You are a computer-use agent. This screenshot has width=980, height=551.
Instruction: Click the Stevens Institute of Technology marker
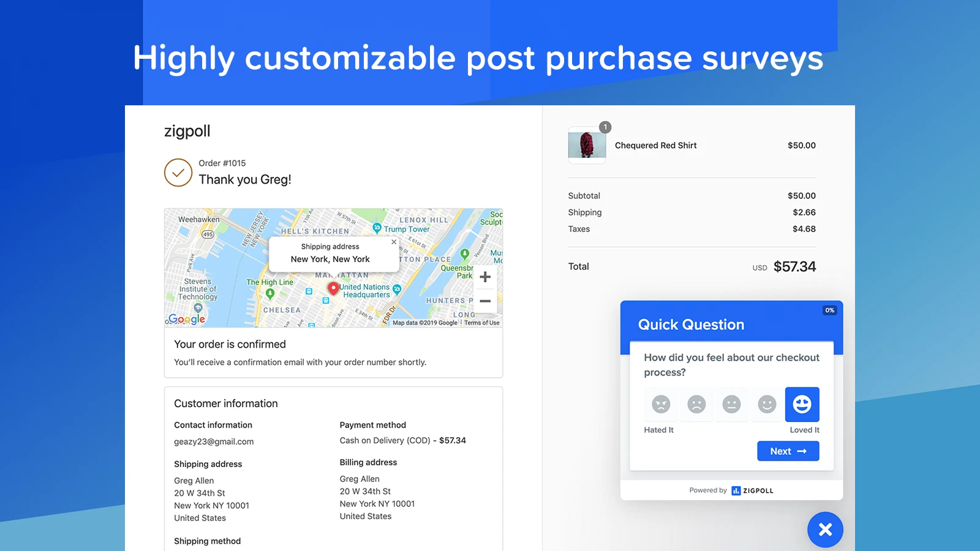coord(198,307)
